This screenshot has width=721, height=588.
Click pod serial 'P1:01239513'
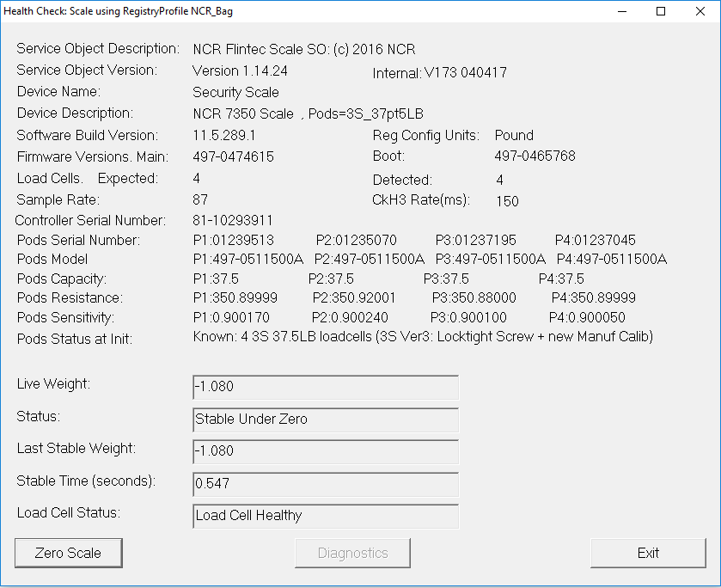[x=234, y=240]
